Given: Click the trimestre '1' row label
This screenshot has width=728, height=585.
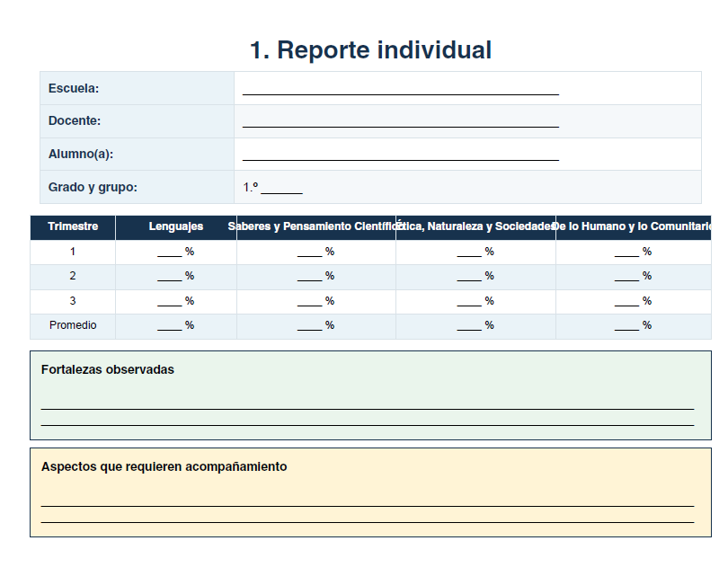Looking at the screenshot, I should point(73,252).
